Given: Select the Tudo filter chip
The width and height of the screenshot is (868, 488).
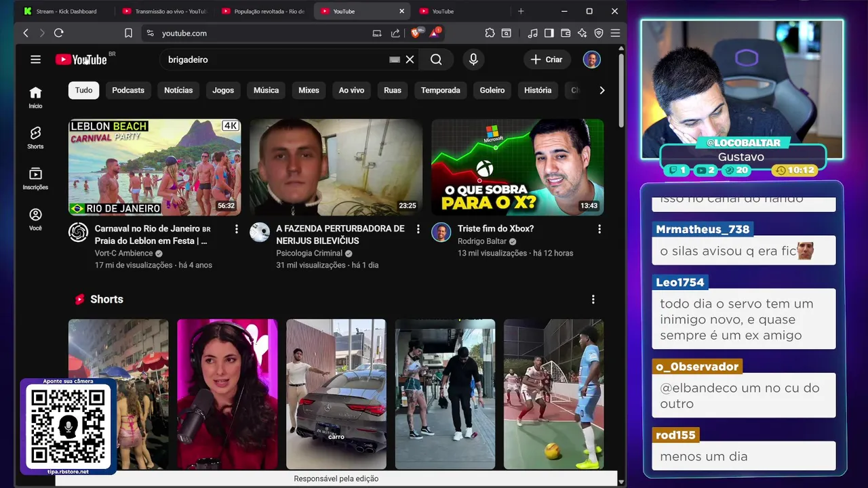Looking at the screenshot, I should tap(83, 90).
